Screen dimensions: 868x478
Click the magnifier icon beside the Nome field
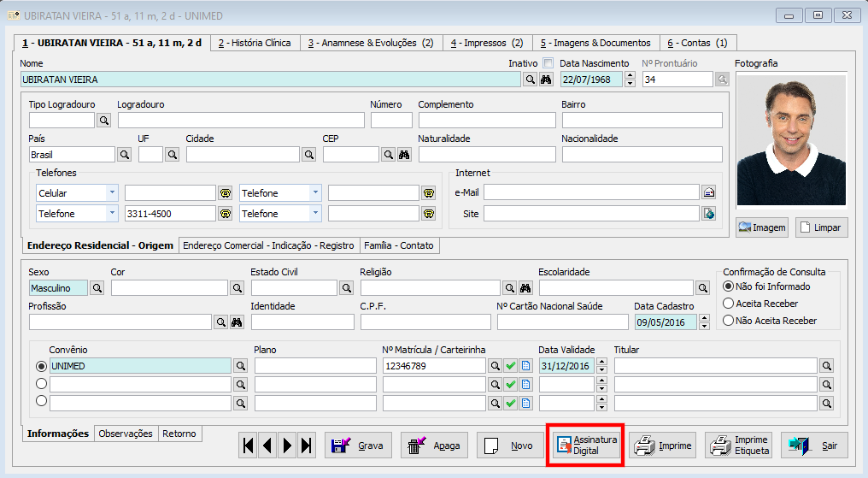click(531, 80)
